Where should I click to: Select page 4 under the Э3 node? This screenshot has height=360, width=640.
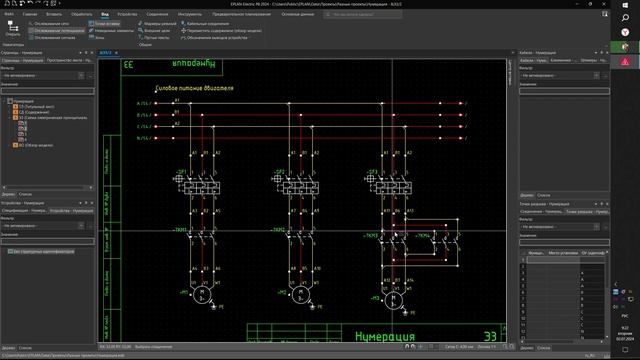tap(23, 140)
